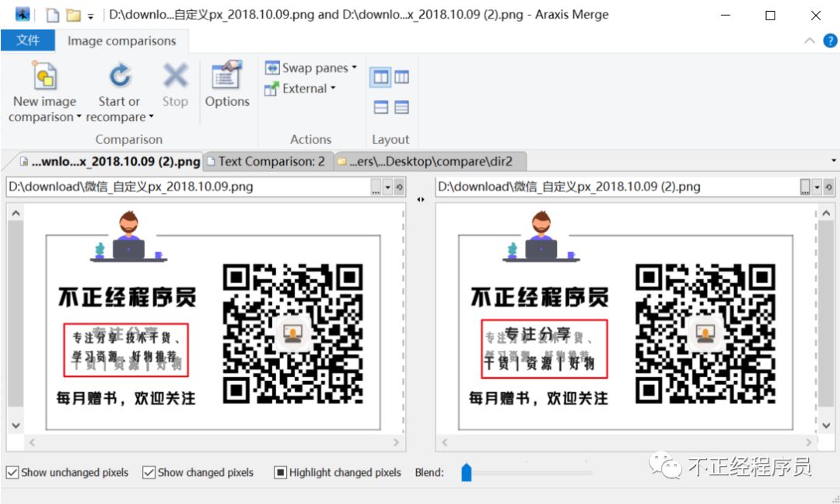The width and height of the screenshot is (840, 504).
Task: Select the two-pane vertical layout icon
Action: (x=380, y=78)
